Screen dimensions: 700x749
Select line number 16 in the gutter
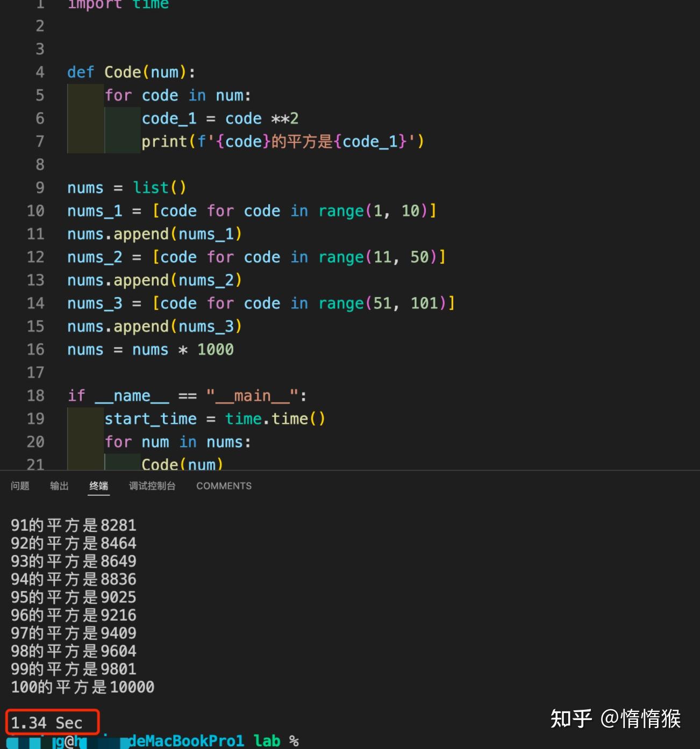coord(35,349)
